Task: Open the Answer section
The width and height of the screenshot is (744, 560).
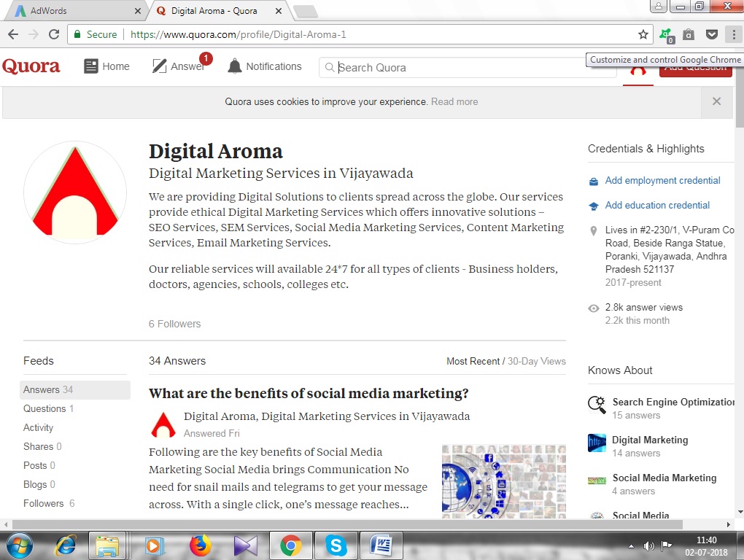Action: pyautogui.click(x=179, y=66)
